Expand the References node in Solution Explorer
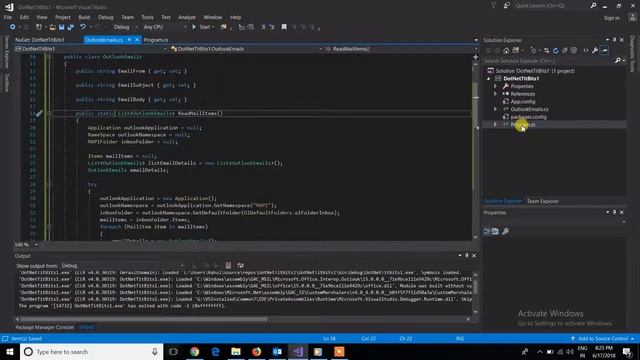 pyautogui.click(x=496, y=94)
